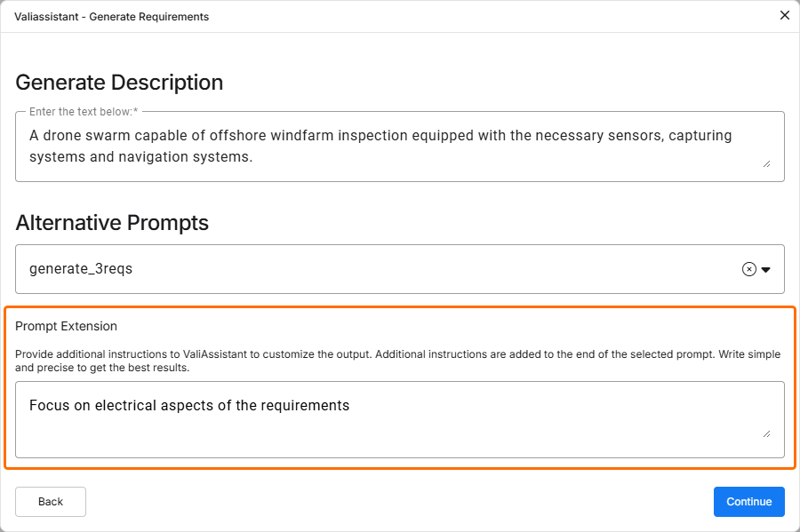This screenshot has width=800, height=532.
Task: Click the 'generate_3reqs' selected value text
Action: (81, 269)
